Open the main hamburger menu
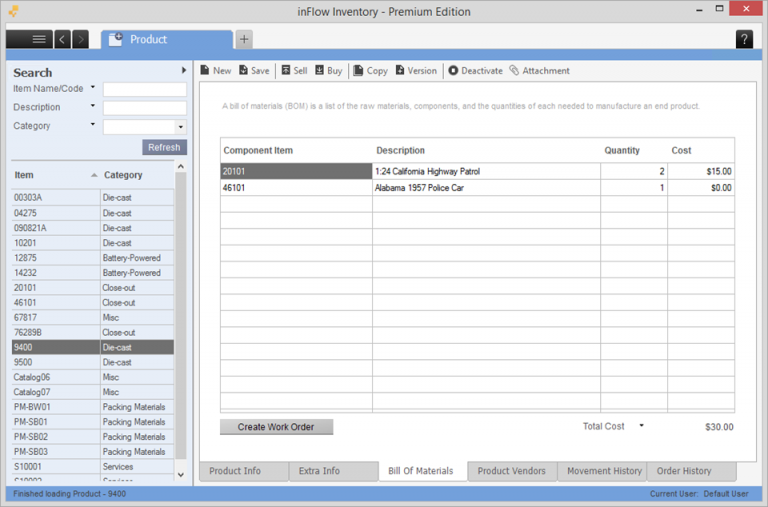Viewport: 768px width, 507px height. (39, 39)
